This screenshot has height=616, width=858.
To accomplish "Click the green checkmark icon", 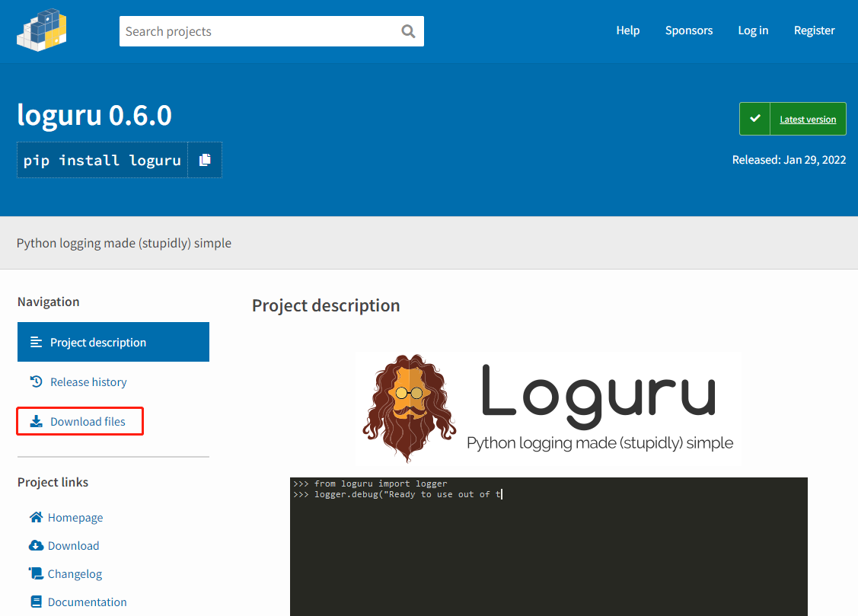I will pos(755,118).
